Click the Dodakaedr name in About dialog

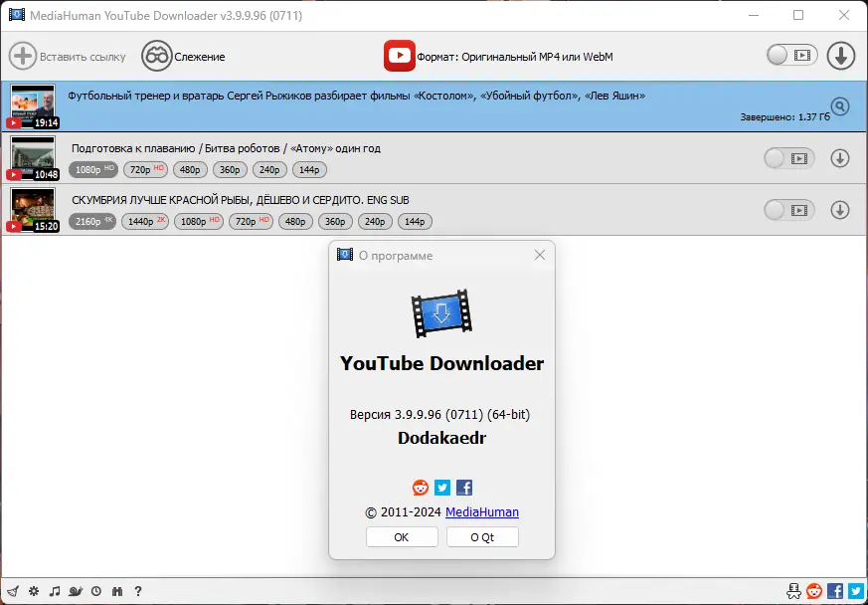[x=441, y=438]
